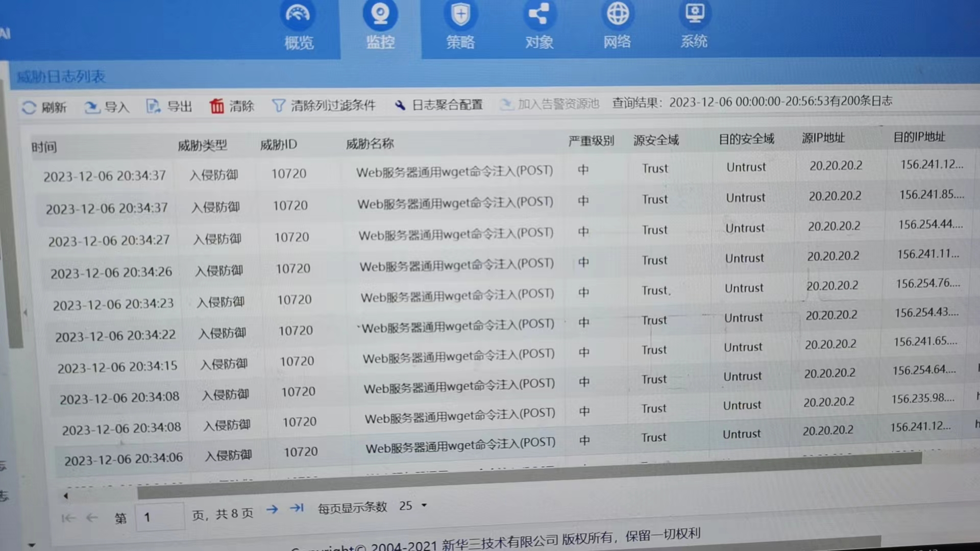This screenshot has height=551, width=980.
Task: Click scrollbar left arrow below table
Action: (65, 495)
